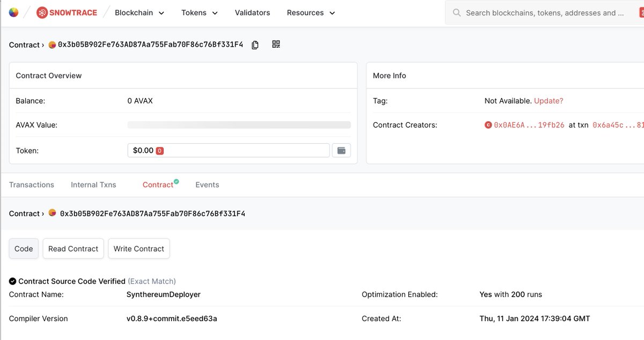This screenshot has height=340, width=644.
Task: Select the Code button
Action: pos(24,249)
